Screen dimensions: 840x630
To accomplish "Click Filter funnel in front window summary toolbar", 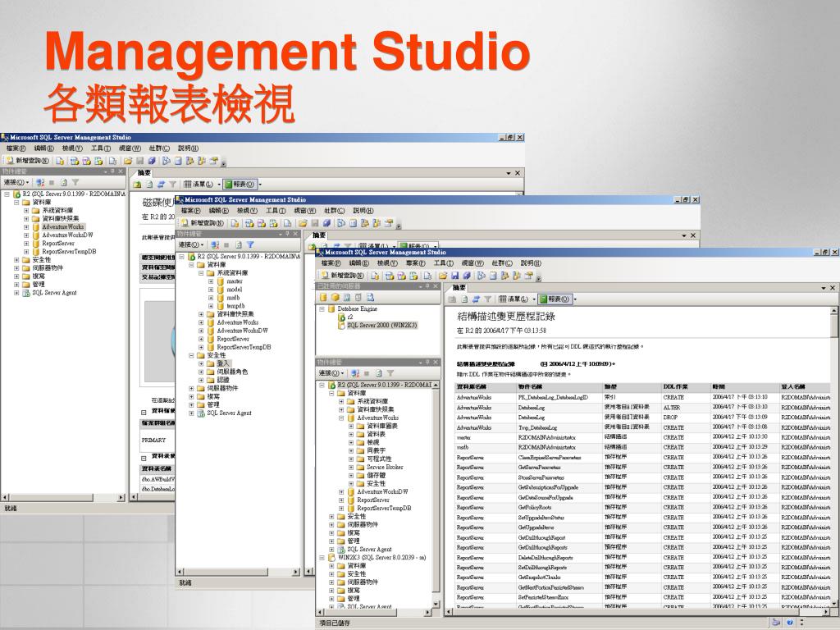I will (487, 299).
